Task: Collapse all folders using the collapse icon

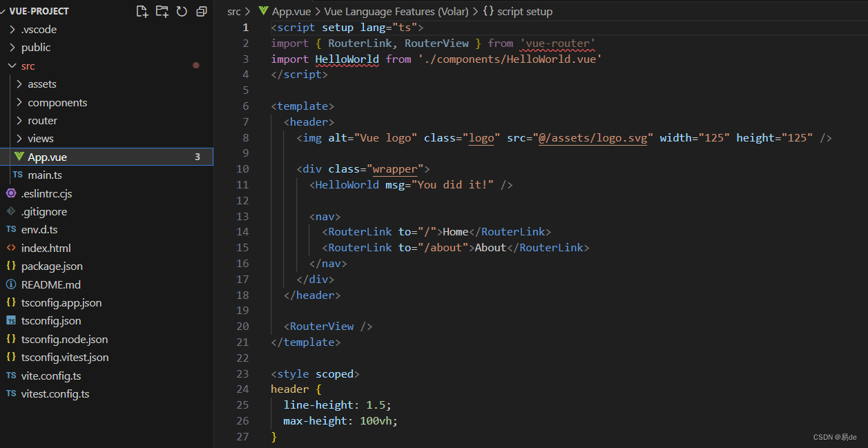Action: coord(202,11)
